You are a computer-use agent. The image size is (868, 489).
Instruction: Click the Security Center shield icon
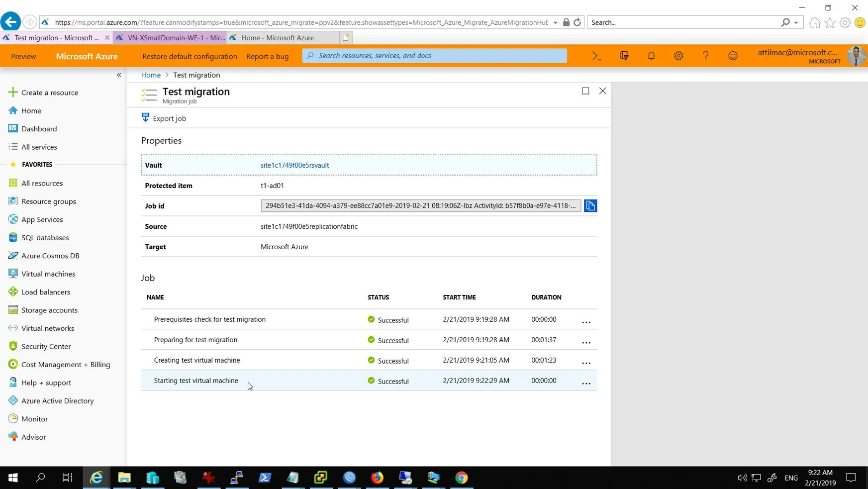pyautogui.click(x=13, y=346)
